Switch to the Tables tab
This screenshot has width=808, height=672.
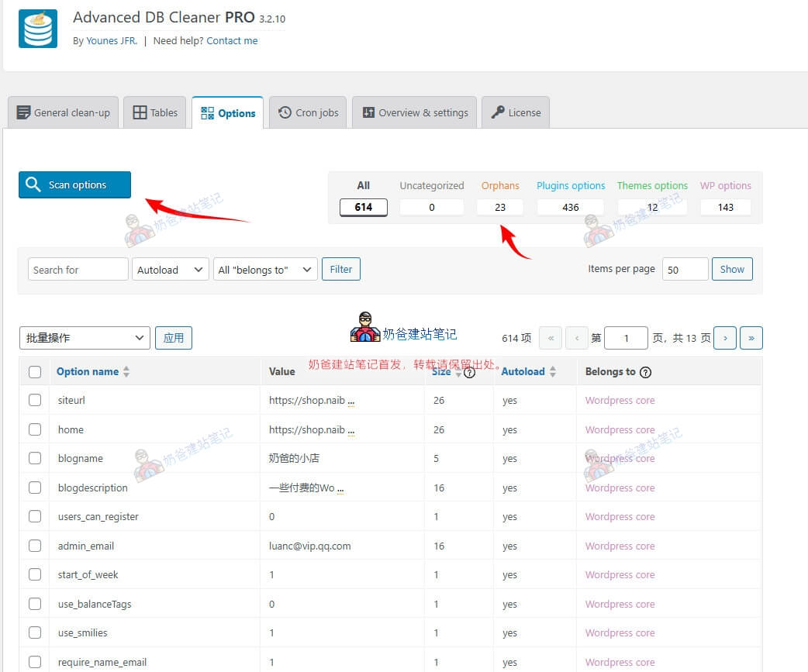coord(155,112)
